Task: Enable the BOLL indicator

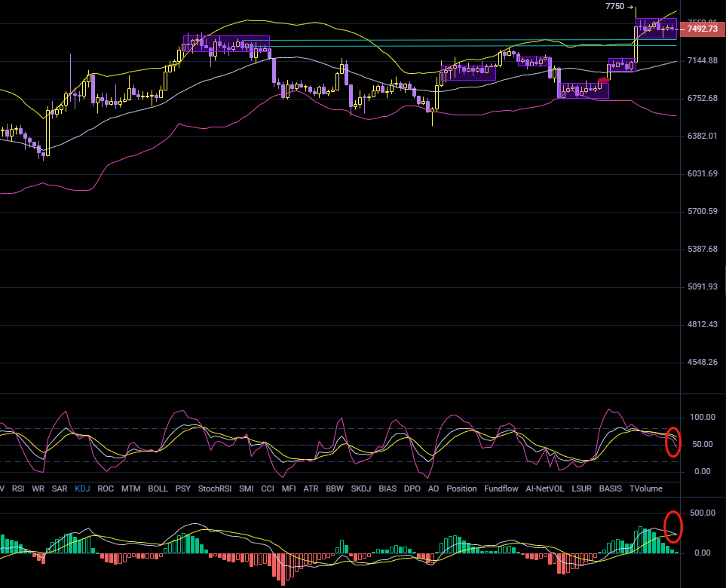Action: 158,488
